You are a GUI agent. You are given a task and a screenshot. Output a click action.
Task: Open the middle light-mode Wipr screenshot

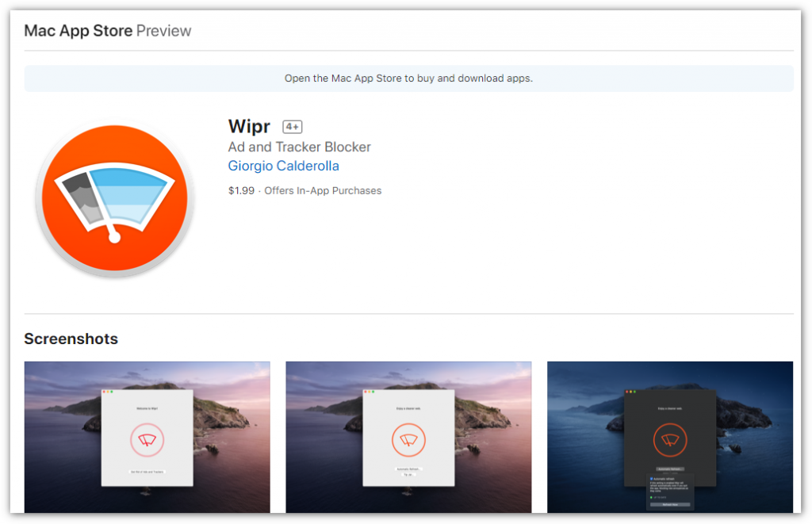click(x=408, y=437)
